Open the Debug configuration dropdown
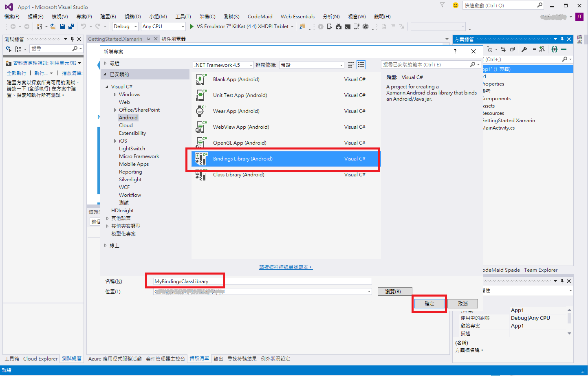 coord(125,26)
